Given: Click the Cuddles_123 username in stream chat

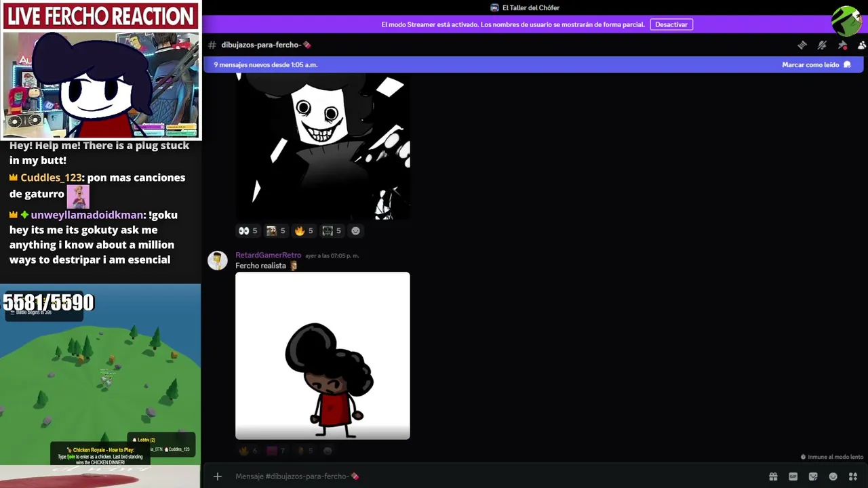Looking at the screenshot, I should click(52, 178).
